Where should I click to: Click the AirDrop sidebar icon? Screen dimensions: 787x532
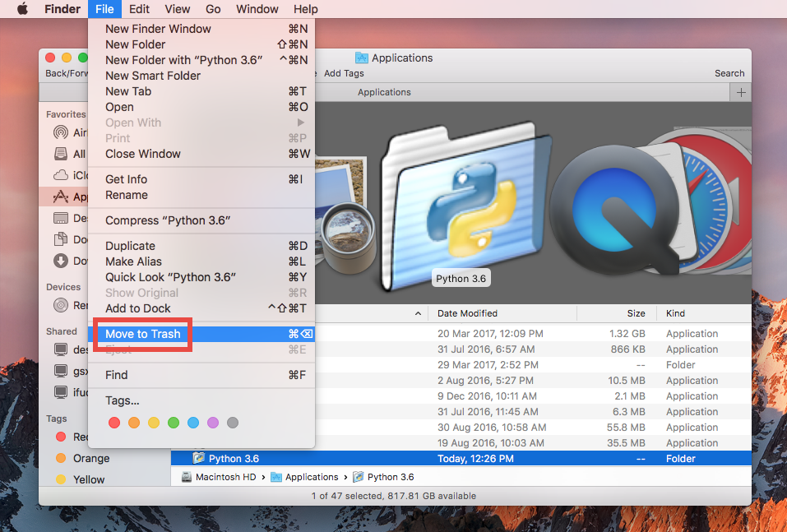pyautogui.click(x=60, y=132)
